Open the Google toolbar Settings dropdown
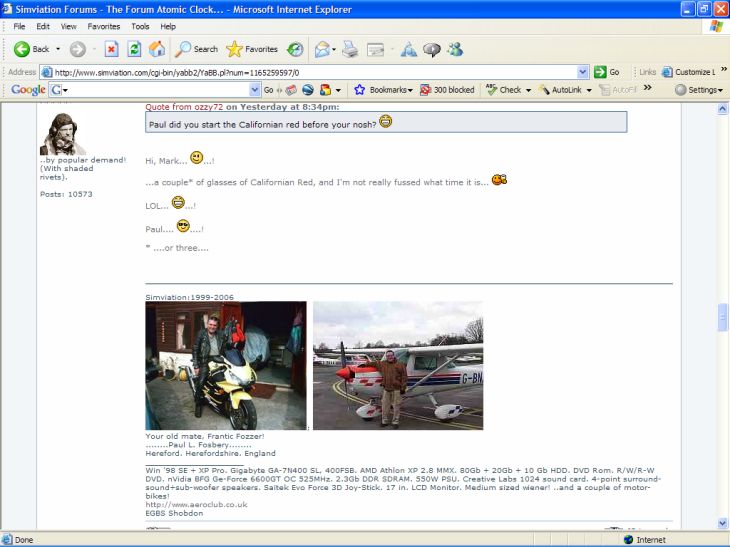The width and height of the screenshot is (730, 547). [699, 89]
